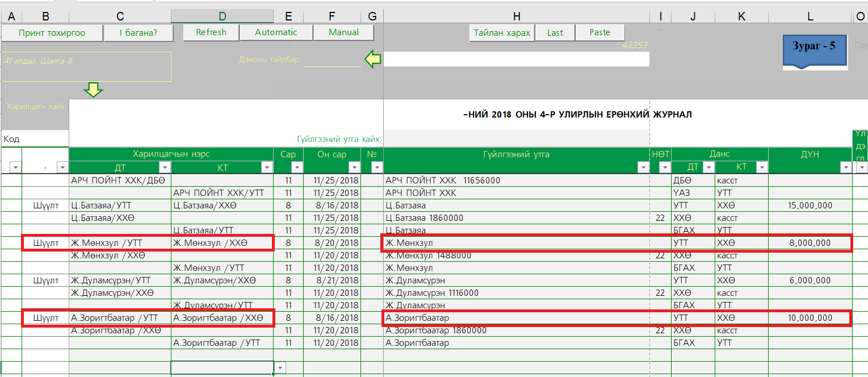The image size is (868, 377).
Task: Open filter arrow for Гүйлгээний утга column
Action: (x=643, y=167)
